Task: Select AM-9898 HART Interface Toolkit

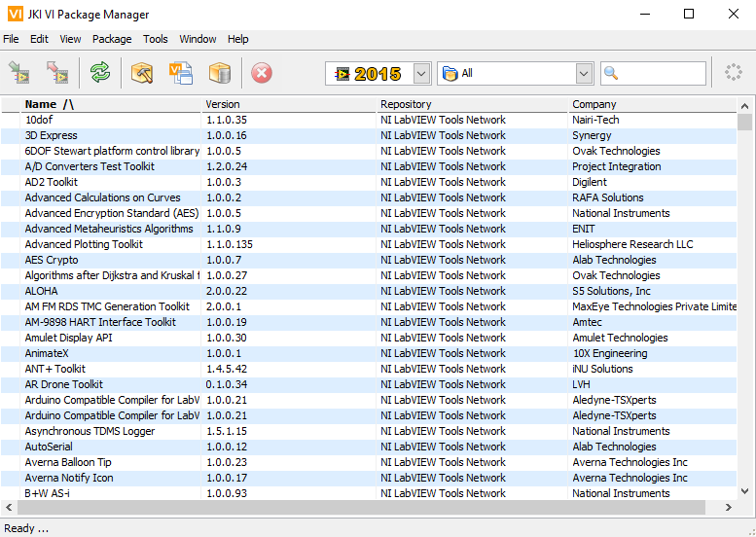Action: [x=369, y=322]
